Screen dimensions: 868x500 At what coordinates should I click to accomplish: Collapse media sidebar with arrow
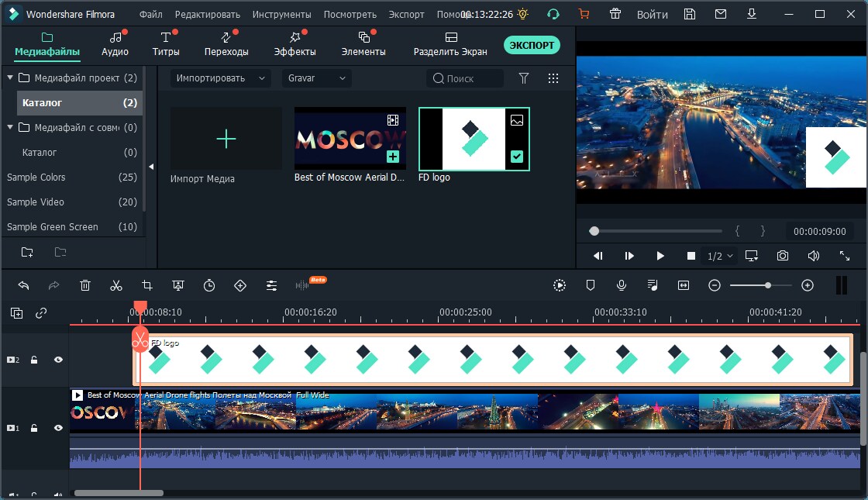click(x=151, y=166)
